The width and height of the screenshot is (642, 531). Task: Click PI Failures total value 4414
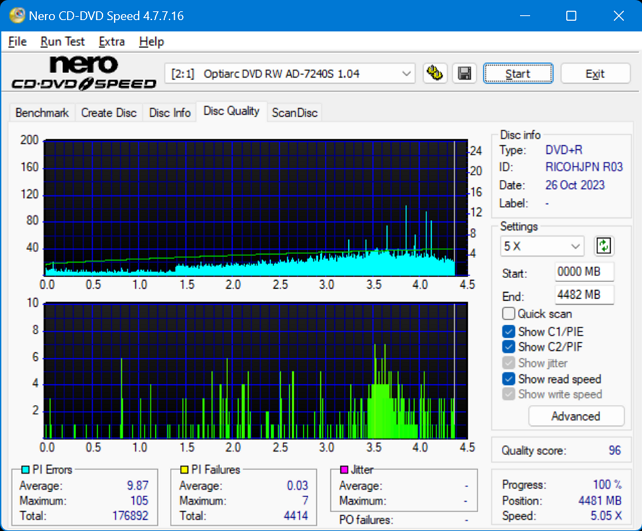click(296, 515)
